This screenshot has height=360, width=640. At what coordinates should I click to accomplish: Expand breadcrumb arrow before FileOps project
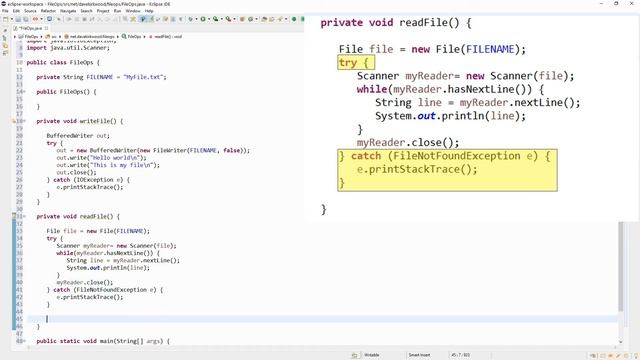point(15,37)
